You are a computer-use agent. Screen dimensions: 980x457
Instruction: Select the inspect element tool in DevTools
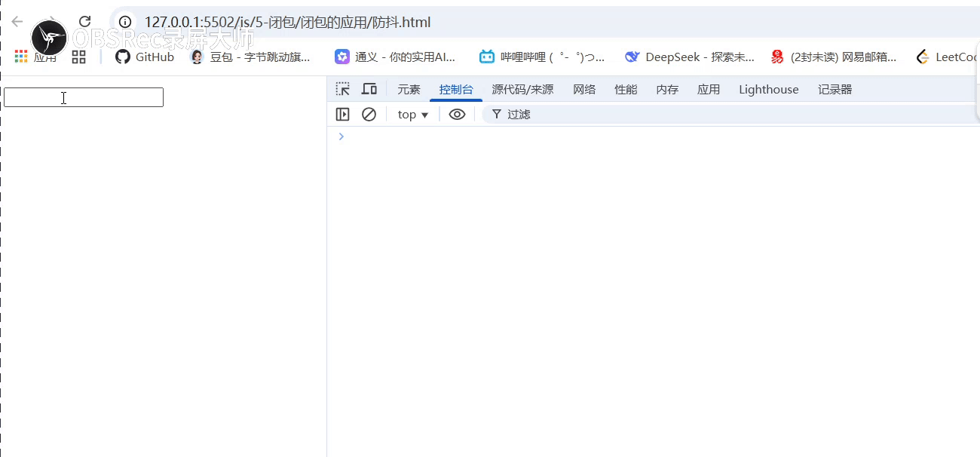coord(342,88)
